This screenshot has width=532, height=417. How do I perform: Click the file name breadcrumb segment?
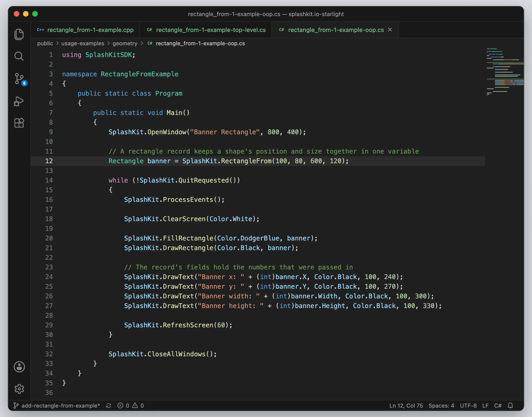click(200, 43)
